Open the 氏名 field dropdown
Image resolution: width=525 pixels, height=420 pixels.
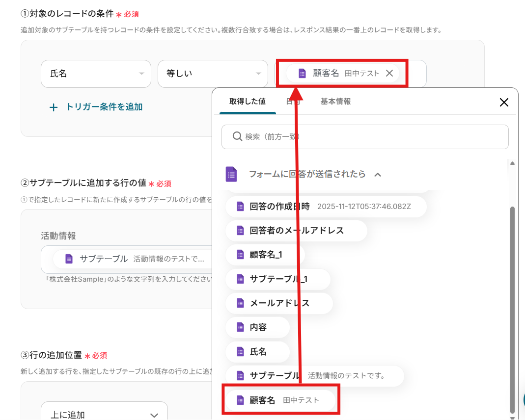pos(96,74)
